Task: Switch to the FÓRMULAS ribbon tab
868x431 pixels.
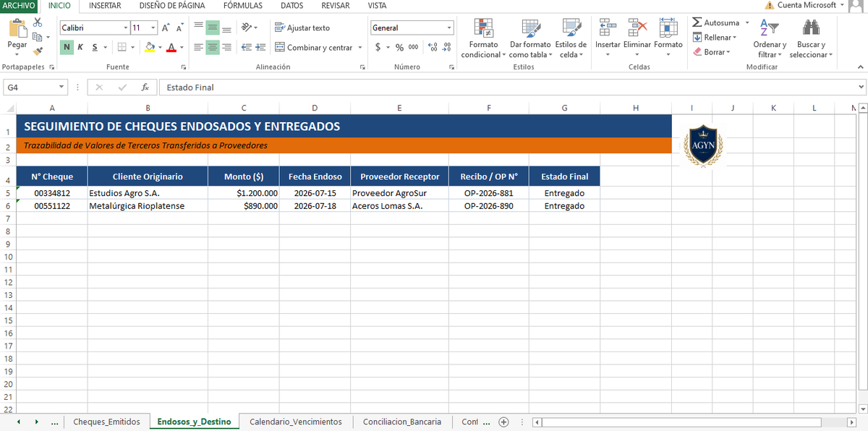Action: [243, 6]
